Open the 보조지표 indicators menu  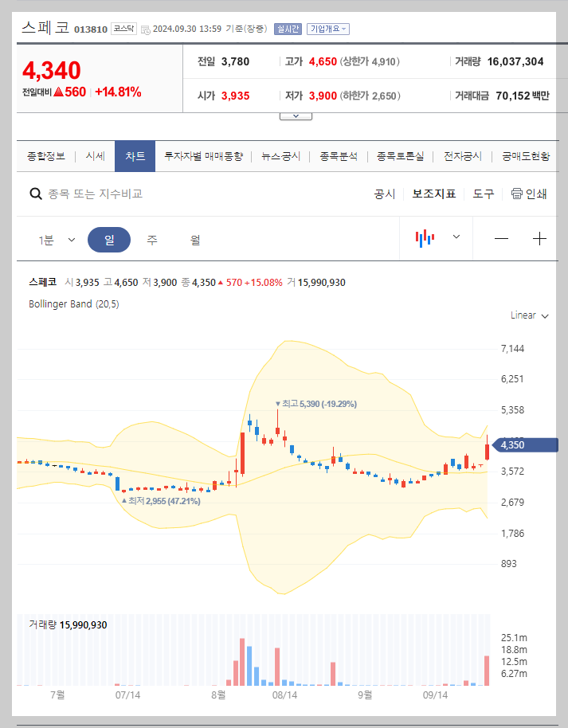coord(433,194)
